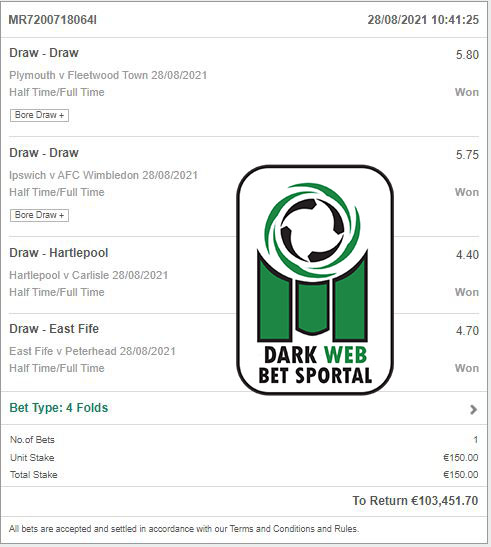491x547 pixels.
Task: Click the 5.80 odds value
Action: click(x=467, y=55)
